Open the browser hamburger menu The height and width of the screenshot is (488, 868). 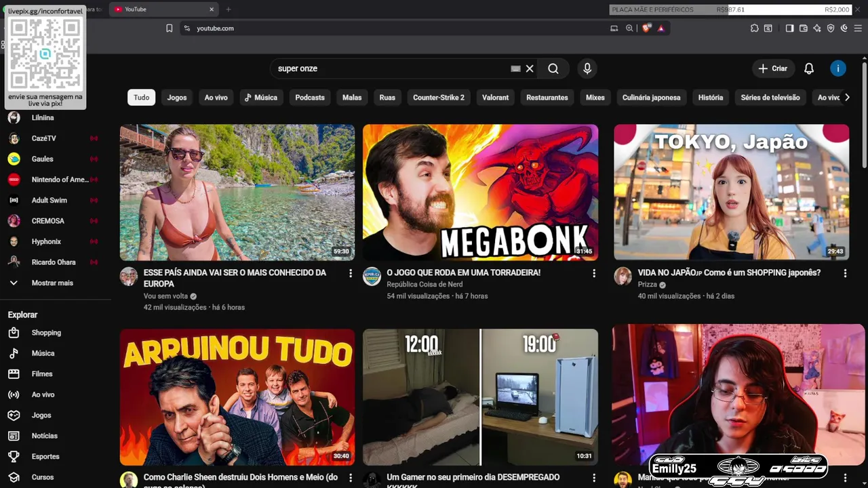858,28
